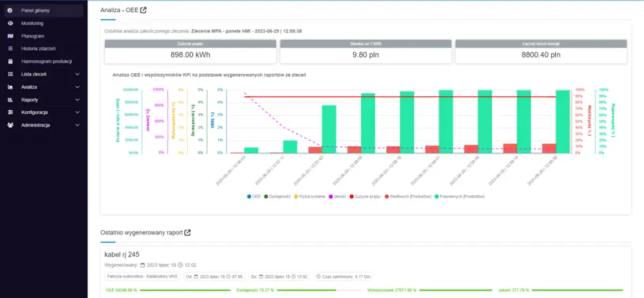Open Harmonogram produkcji calendar icon
The width and height of the screenshot is (644, 298).
pyautogui.click(x=9, y=61)
